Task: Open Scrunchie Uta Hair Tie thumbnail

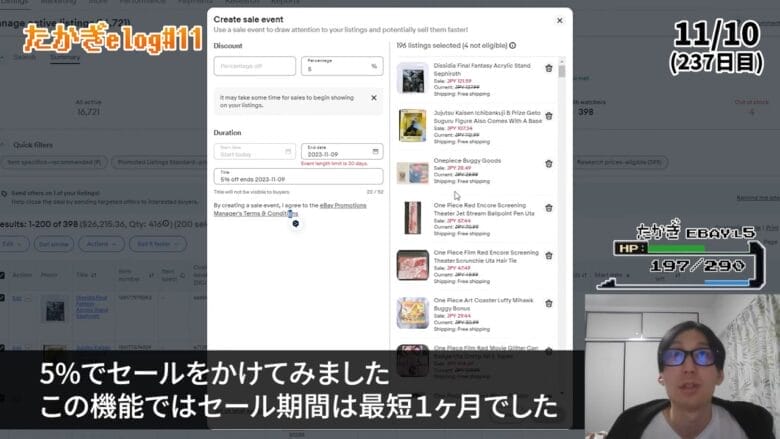Action: (x=412, y=265)
